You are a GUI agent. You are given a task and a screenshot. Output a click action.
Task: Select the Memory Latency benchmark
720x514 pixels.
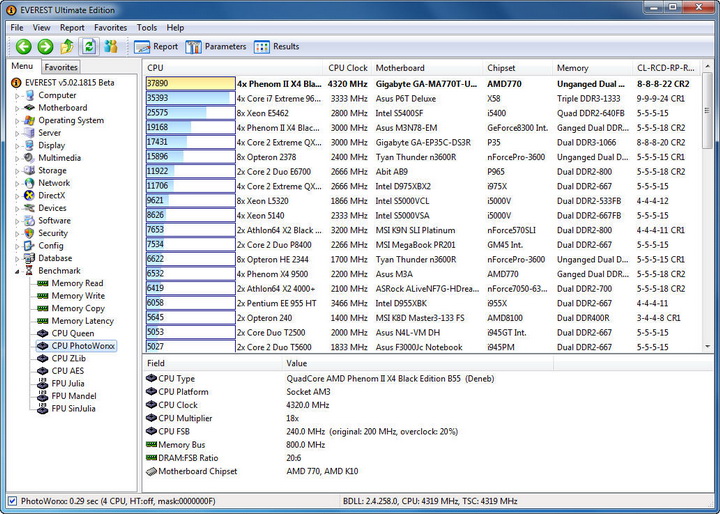[82, 321]
